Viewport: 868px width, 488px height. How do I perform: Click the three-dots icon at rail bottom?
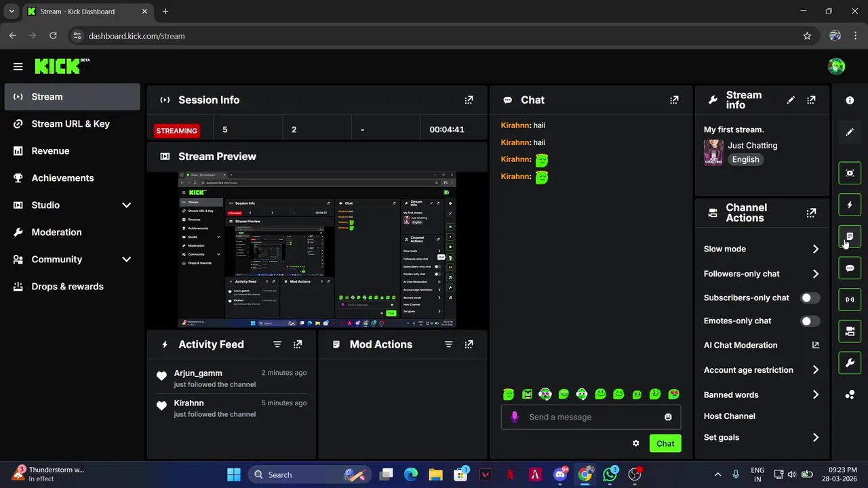pyautogui.click(x=850, y=394)
